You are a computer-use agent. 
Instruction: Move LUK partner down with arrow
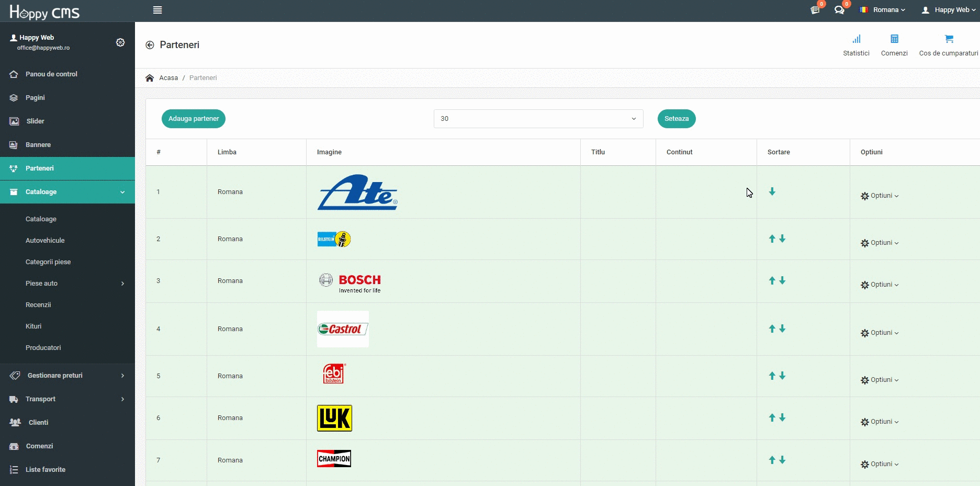782,417
